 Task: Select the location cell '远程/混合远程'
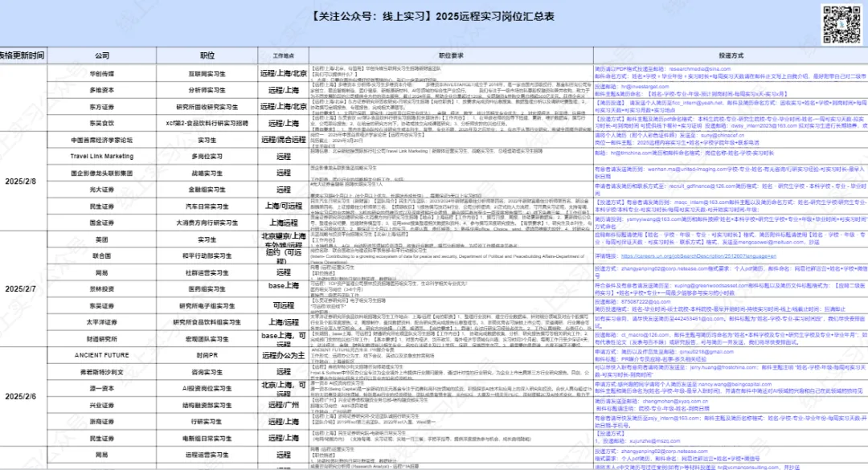point(284,140)
